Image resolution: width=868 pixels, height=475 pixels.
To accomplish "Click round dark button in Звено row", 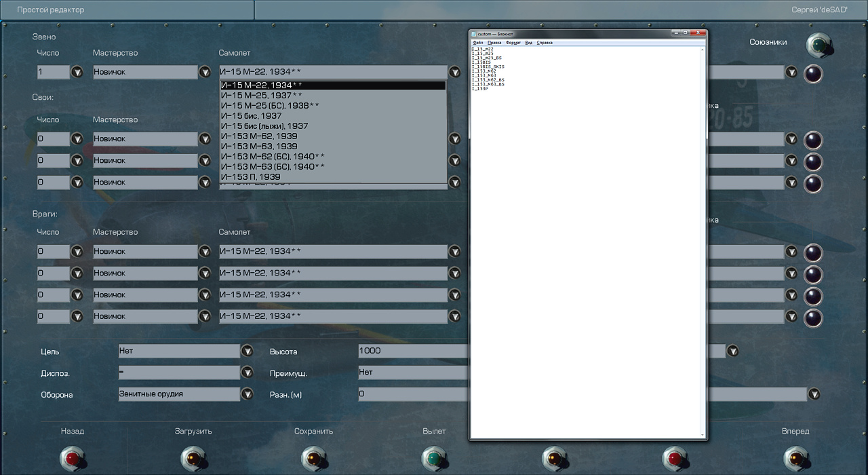I will (812, 73).
